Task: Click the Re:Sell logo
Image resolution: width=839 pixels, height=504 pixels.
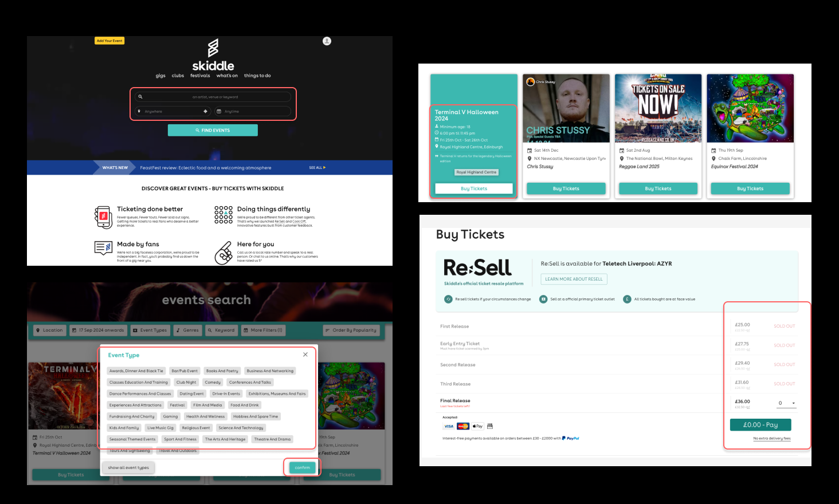Action: tap(477, 267)
